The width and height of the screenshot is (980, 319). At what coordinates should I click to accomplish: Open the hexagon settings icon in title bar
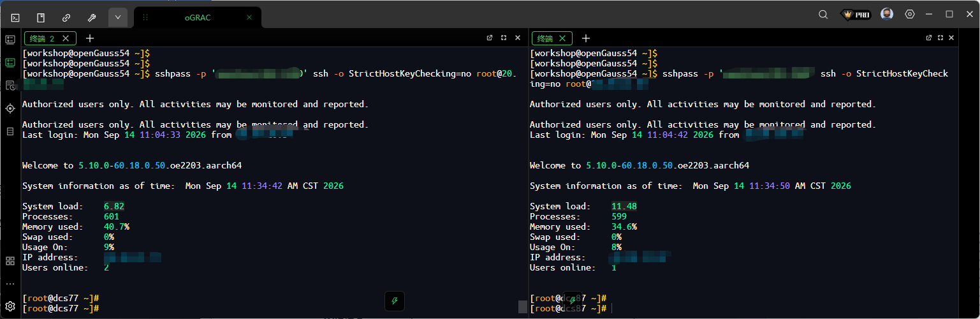pyautogui.click(x=910, y=14)
